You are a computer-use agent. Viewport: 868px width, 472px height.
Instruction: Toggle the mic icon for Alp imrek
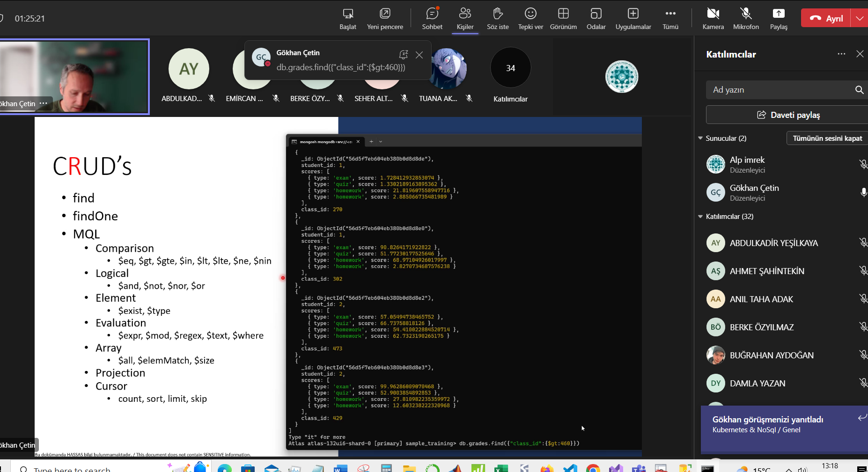click(863, 164)
